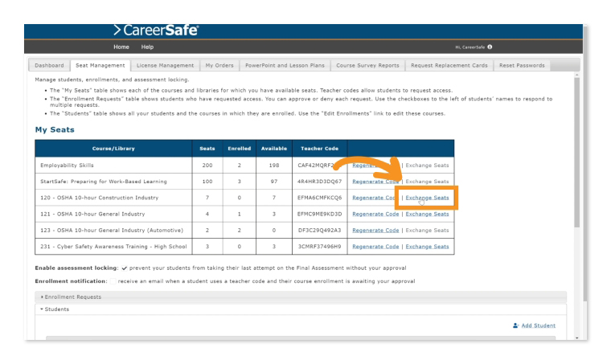611x364 pixels.
Task: Click the page vertical scrollbar thumb
Action: (576, 152)
